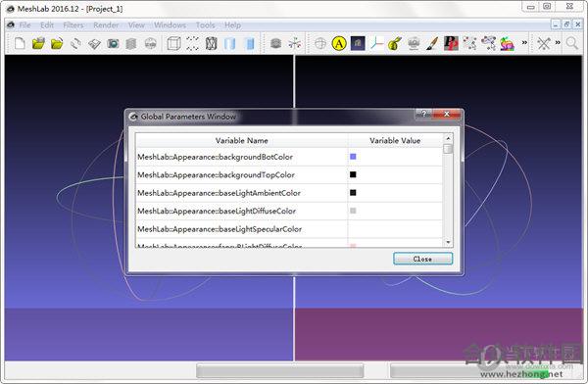The image size is (588, 384).
Task: Expand the second toolbar overflow chevron
Action: 558,43
